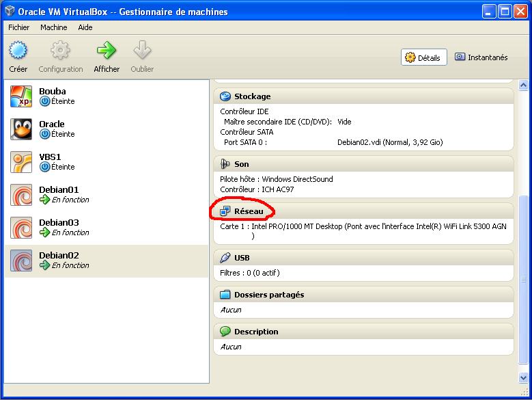The image size is (532, 400).
Task: Click the Port SATA 0 label
Action: [x=245, y=142]
